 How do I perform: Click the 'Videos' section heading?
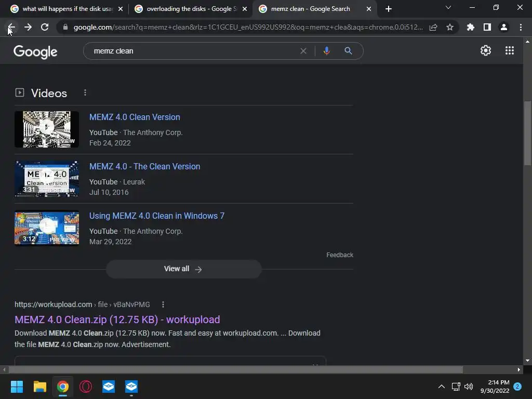[49, 94]
